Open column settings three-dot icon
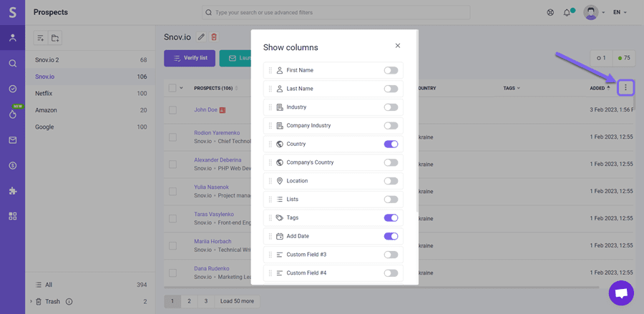 tap(625, 87)
